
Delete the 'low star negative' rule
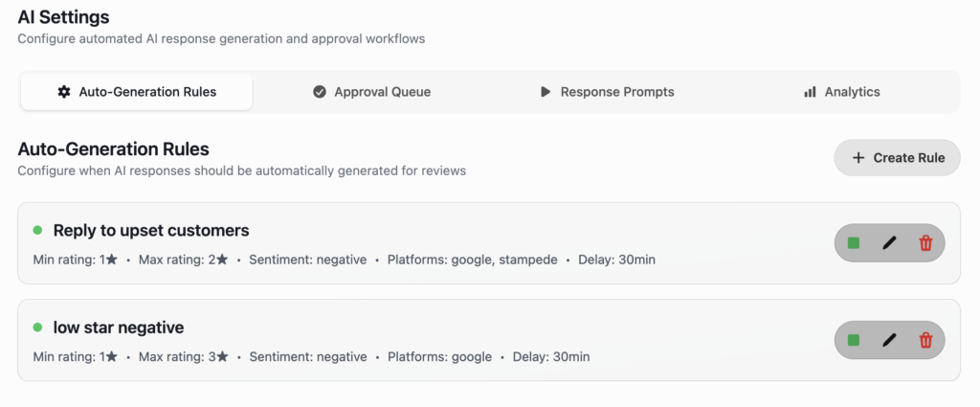tap(925, 340)
